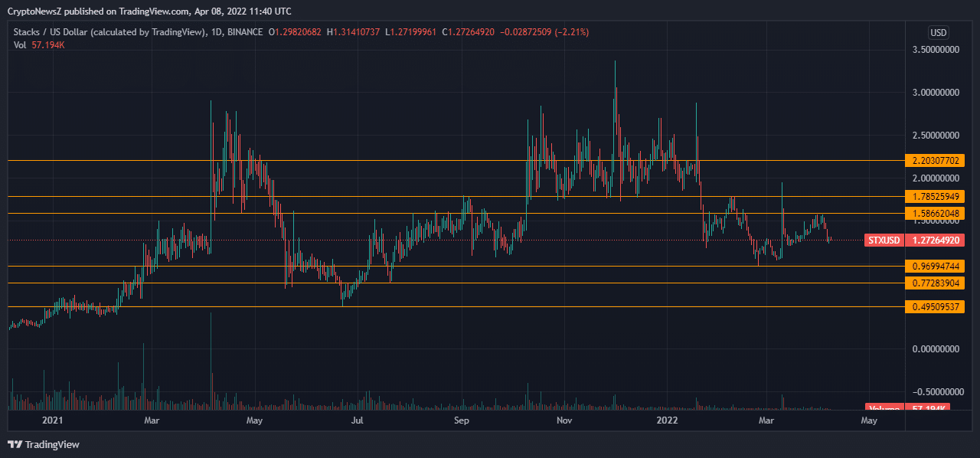Click the TradingView logo at bottom left
The image size is (980, 458).
point(42,444)
